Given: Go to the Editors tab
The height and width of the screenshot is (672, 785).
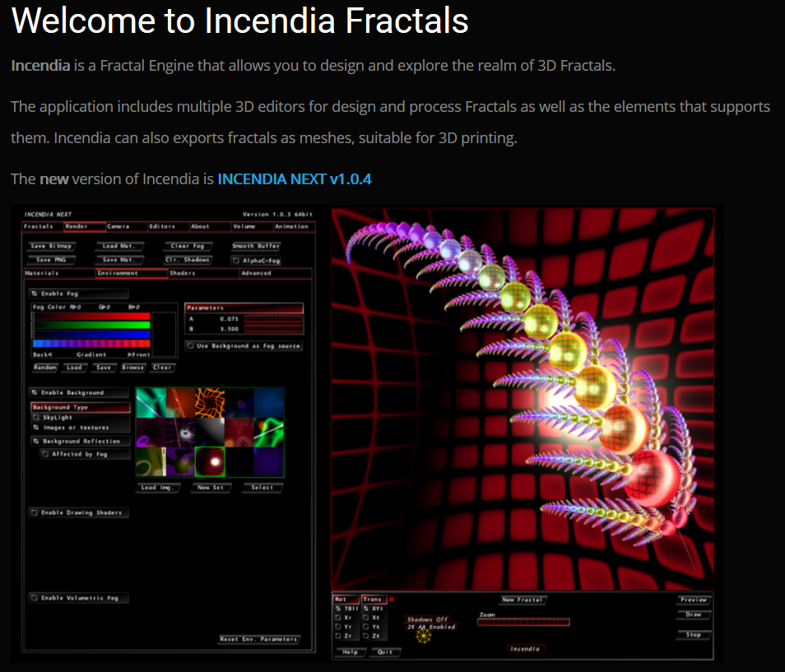Looking at the screenshot, I should pos(168,227).
